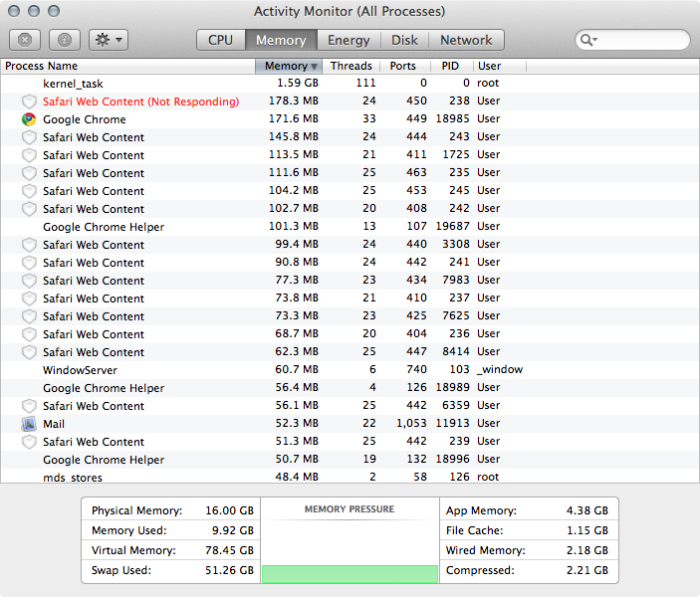Open the Energy tab
The height and width of the screenshot is (597, 700).
[349, 40]
